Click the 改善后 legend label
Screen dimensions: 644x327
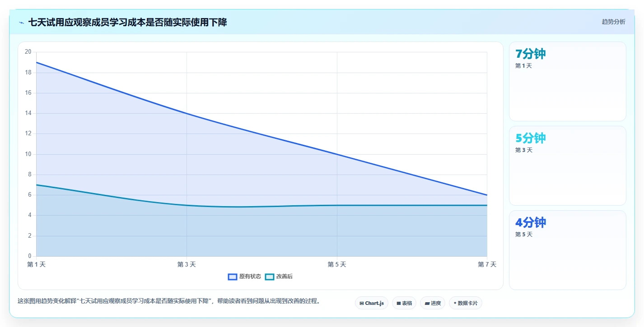pyautogui.click(x=285, y=276)
